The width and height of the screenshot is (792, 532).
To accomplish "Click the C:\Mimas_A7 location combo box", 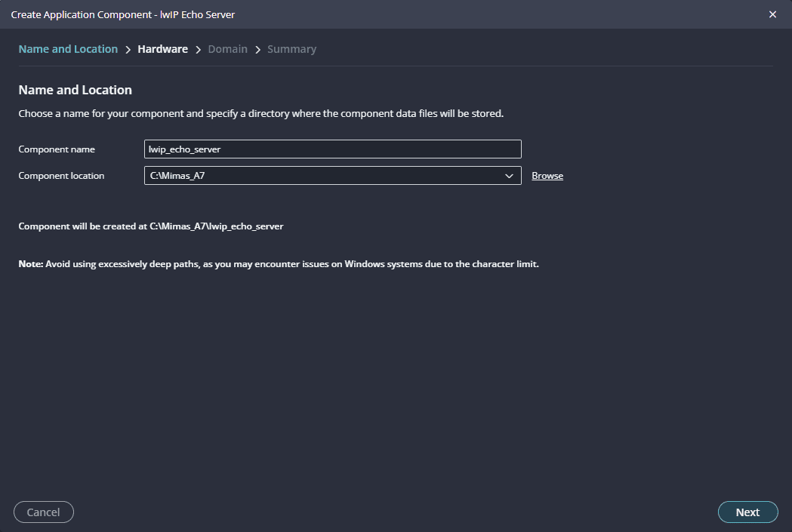I will (x=325, y=176).
